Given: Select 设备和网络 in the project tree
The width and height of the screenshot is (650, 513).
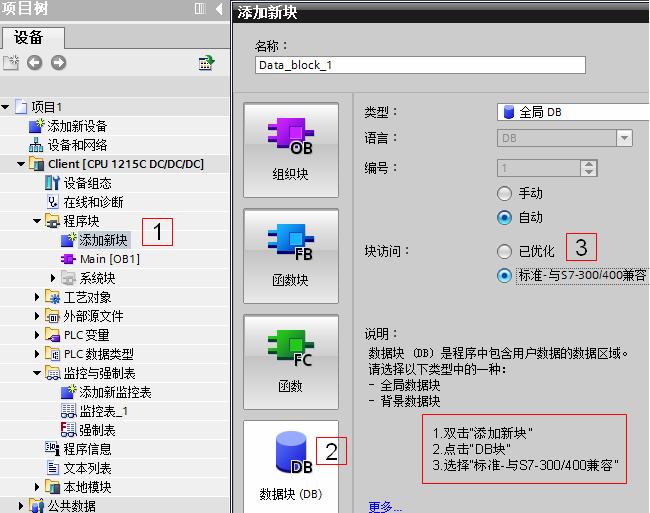Looking at the screenshot, I should coord(77,145).
